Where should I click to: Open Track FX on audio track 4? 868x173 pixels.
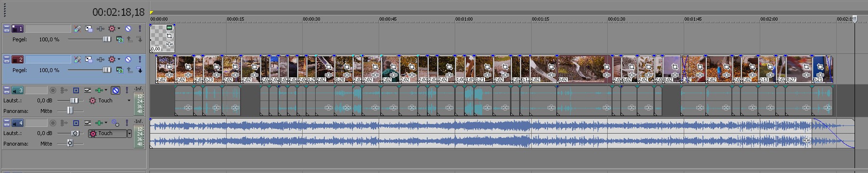coord(99,123)
